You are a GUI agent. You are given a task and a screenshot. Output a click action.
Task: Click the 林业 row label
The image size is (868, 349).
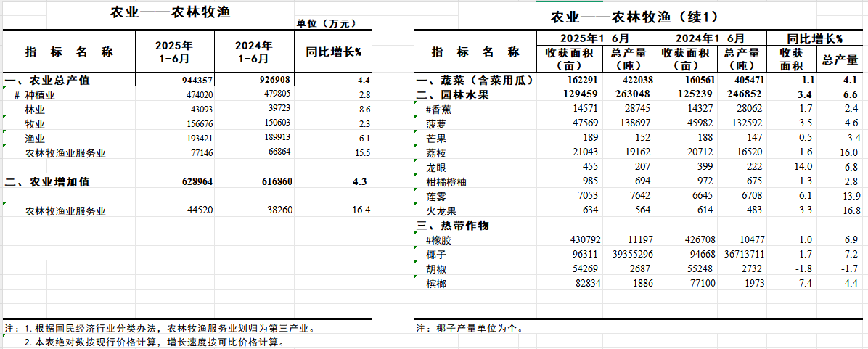(36, 110)
